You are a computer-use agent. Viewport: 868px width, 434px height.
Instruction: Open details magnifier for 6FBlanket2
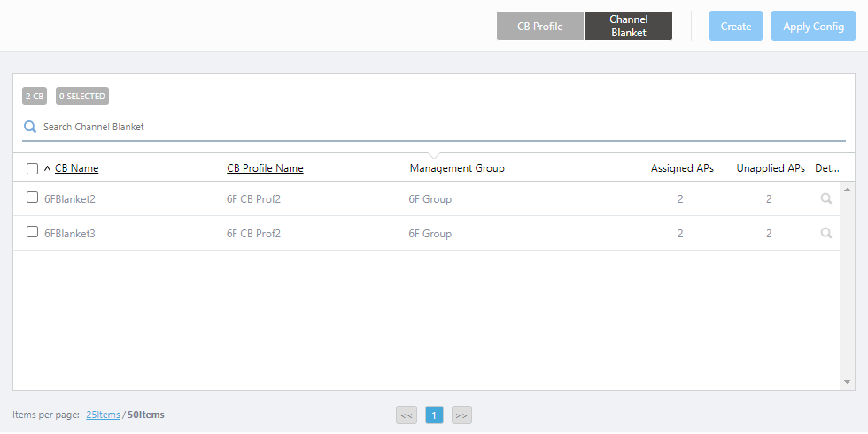pyautogui.click(x=825, y=199)
